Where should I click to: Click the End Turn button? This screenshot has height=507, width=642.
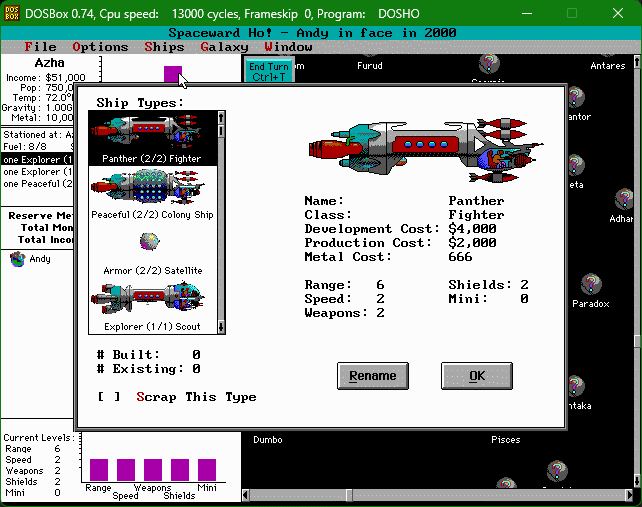pos(269,71)
